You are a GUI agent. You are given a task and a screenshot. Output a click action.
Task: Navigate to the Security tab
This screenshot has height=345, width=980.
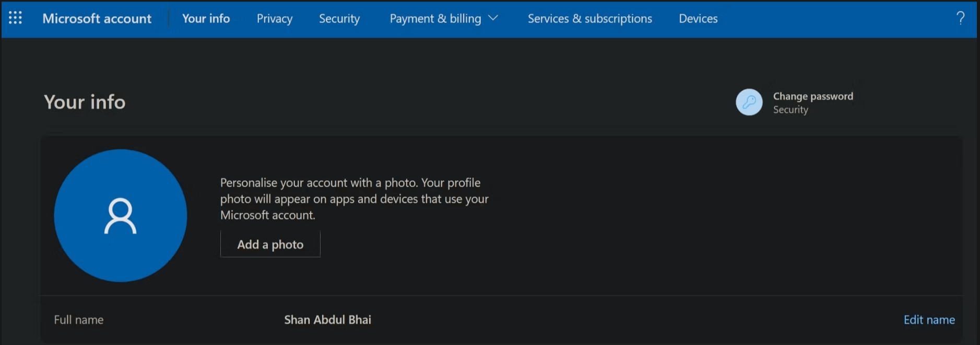click(x=339, y=19)
